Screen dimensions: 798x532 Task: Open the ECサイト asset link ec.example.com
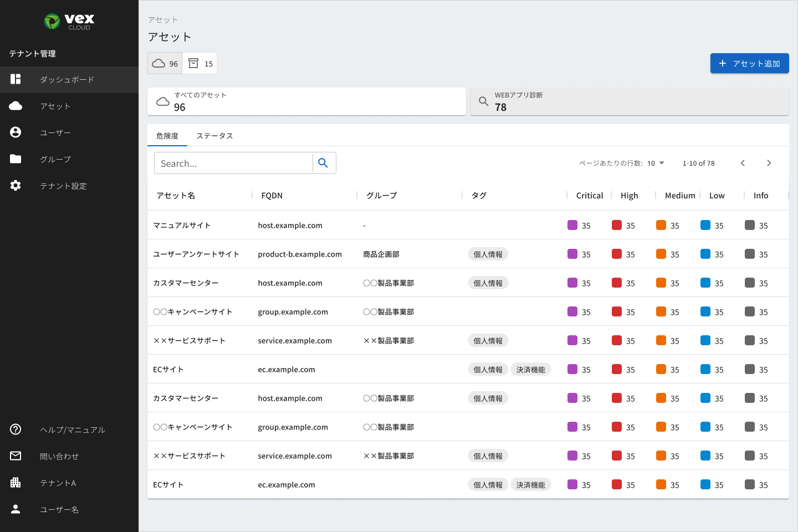pyautogui.click(x=287, y=369)
